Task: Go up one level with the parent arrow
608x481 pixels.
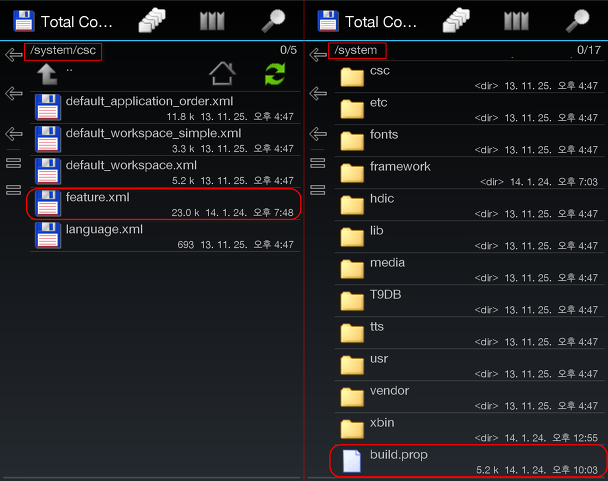Action: tap(47, 74)
